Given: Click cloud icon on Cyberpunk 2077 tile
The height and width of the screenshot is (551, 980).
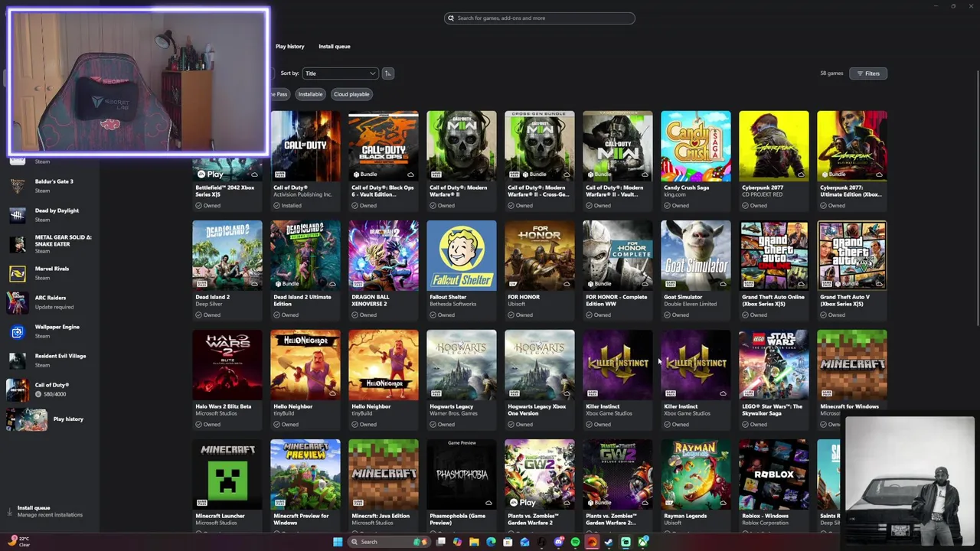Looking at the screenshot, I should point(801,174).
